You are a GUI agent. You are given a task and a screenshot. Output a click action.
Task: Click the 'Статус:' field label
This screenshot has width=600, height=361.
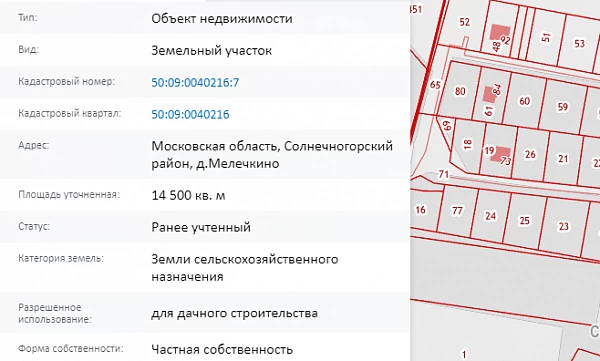click(34, 226)
